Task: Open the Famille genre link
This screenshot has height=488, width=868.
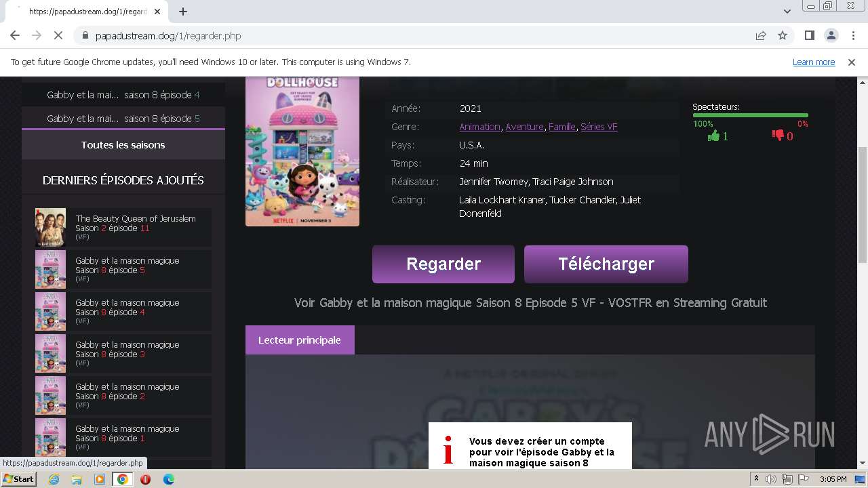Action: [561, 127]
